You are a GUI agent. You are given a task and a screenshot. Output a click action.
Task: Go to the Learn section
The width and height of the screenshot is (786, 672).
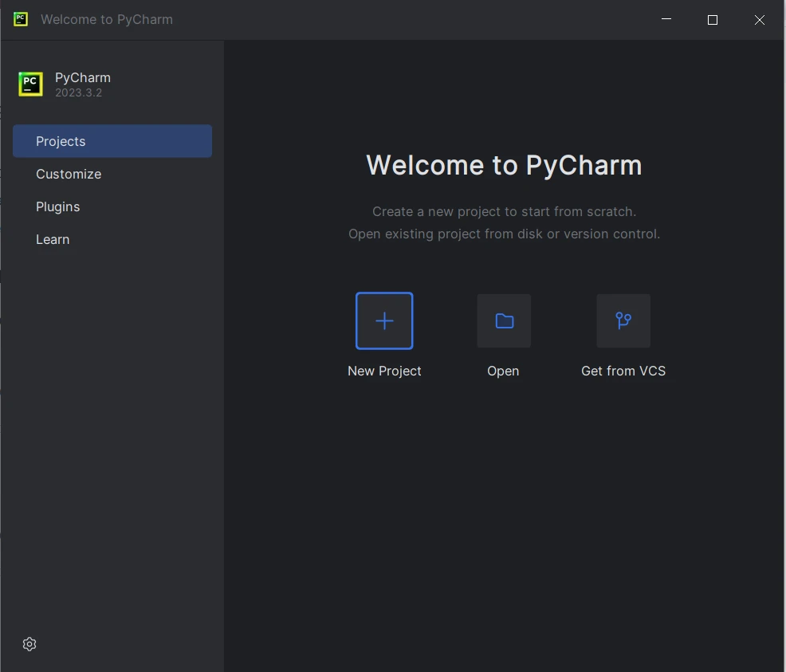pos(53,239)
